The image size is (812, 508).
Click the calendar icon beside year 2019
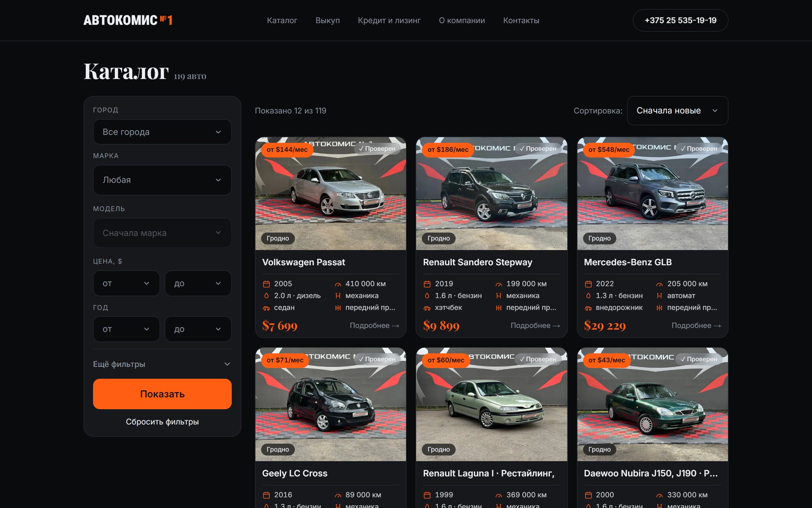click(x=427, y=284)
